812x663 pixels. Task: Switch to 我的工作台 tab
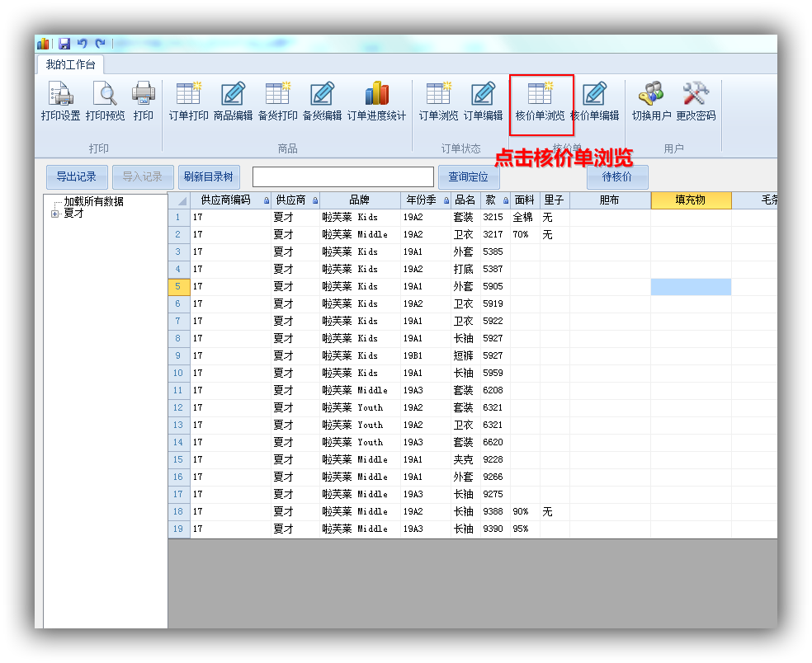click(70, 64)
